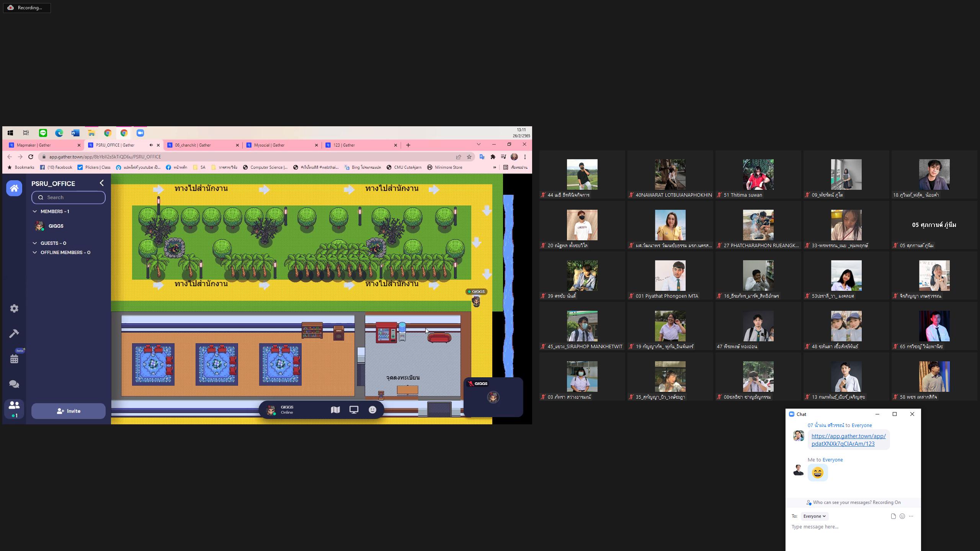This screenshot has height=551, width=980.
Task: Open the Build hammer tool
Action: point(14,334)
